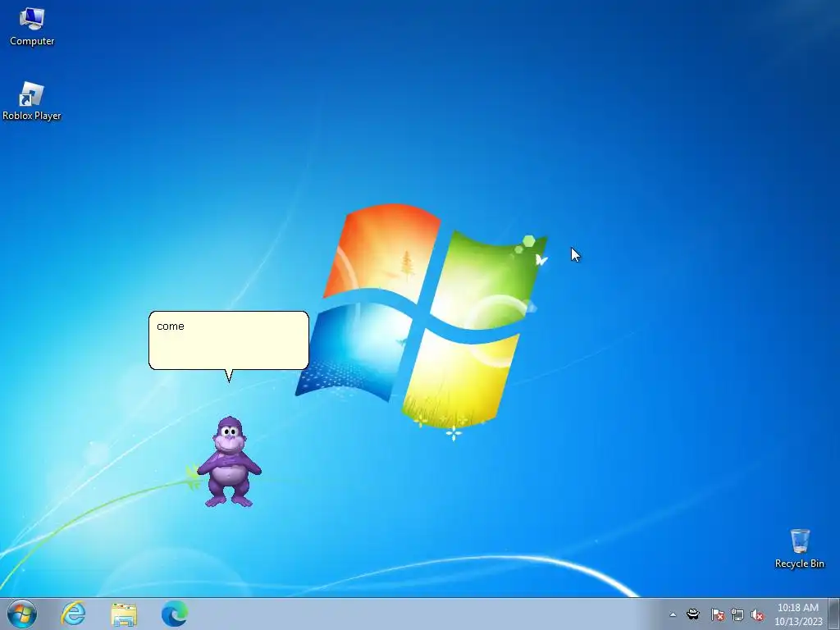
Task: Select the Roblox Player shortcut
Action: click(x=32, y=102)
